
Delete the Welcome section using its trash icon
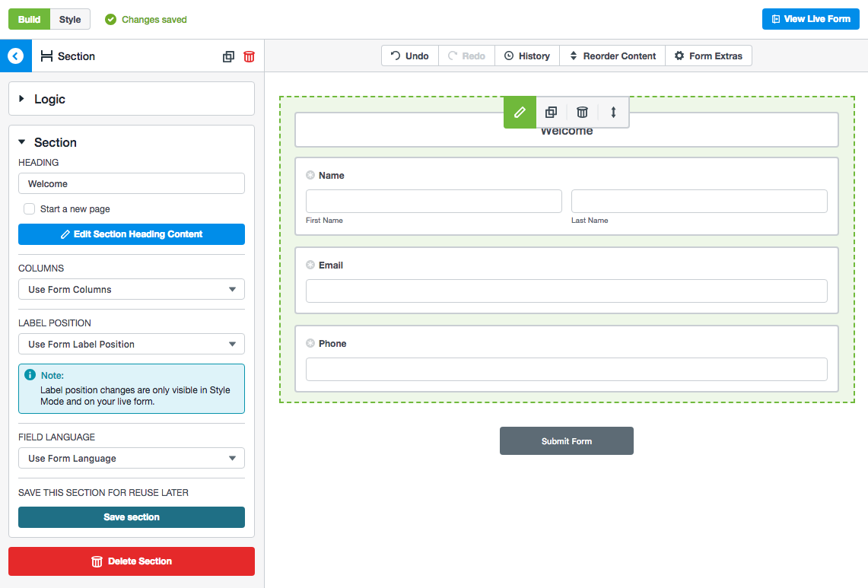[x=582, y=112]
